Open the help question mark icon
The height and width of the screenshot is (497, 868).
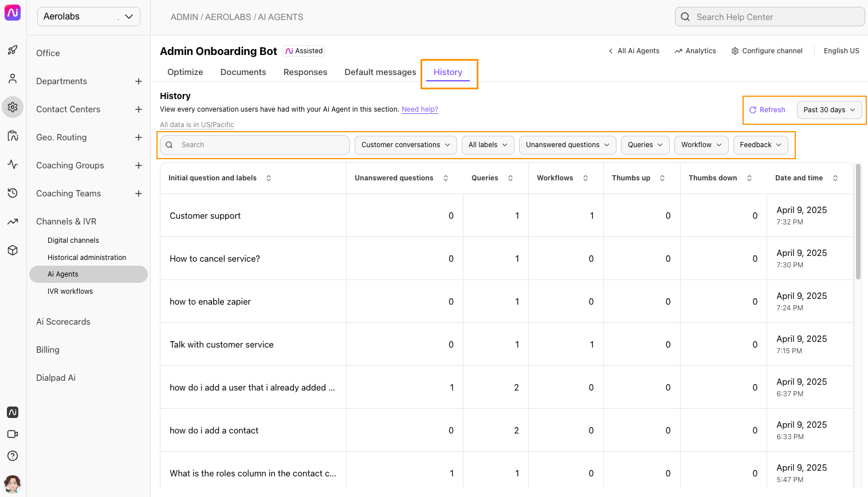[13, 456]
